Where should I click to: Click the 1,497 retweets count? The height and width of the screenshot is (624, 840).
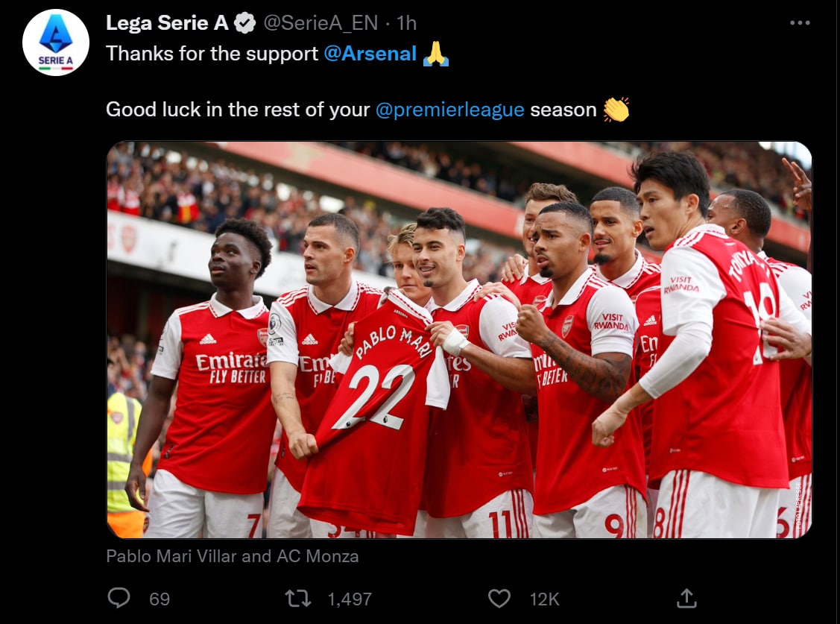[350, 599]
